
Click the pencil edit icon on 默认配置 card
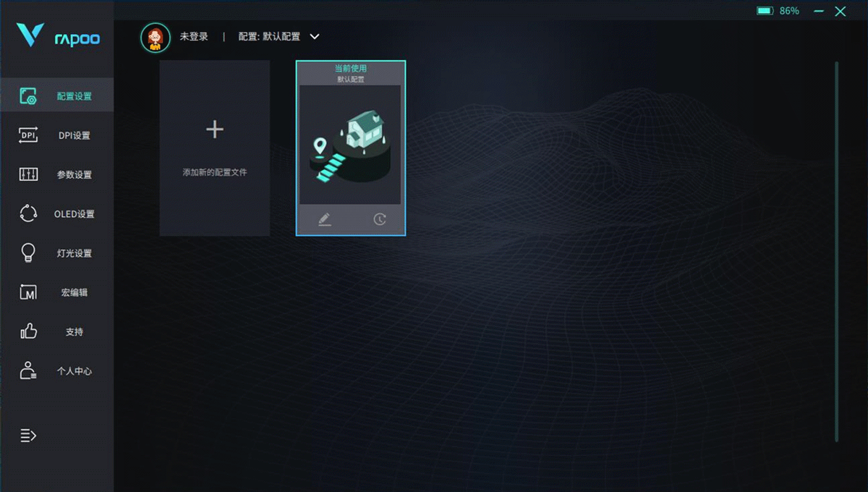pyautogui.click(x=325, y=219)
